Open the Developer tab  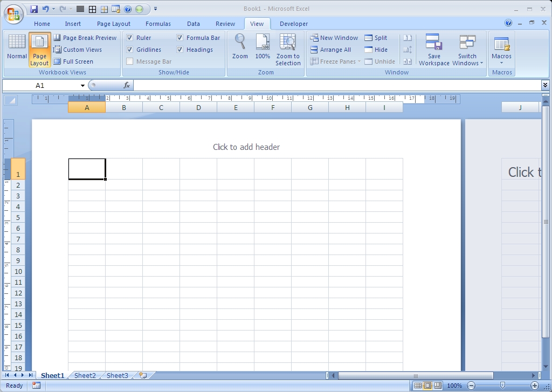point(294,24)
